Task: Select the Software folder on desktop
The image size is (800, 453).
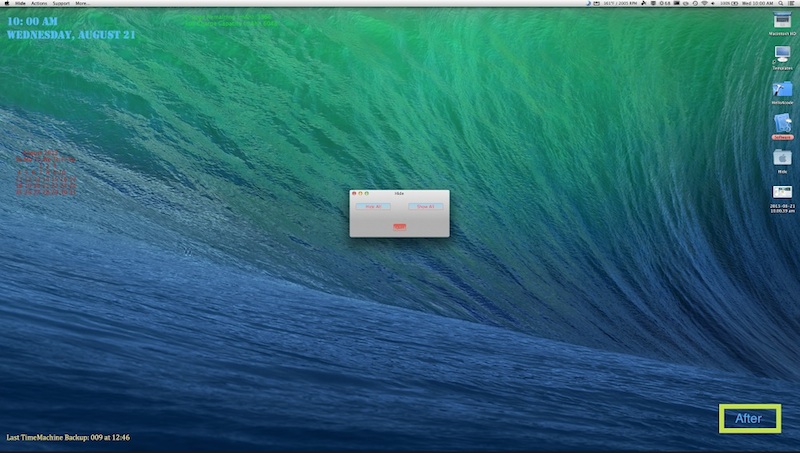Action: (x=782, y=122)
